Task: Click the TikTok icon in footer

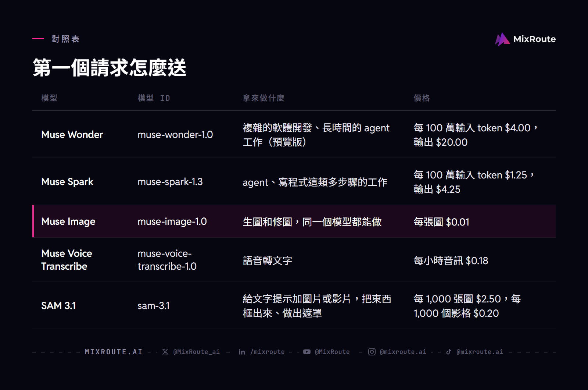Action: [449, 352]
